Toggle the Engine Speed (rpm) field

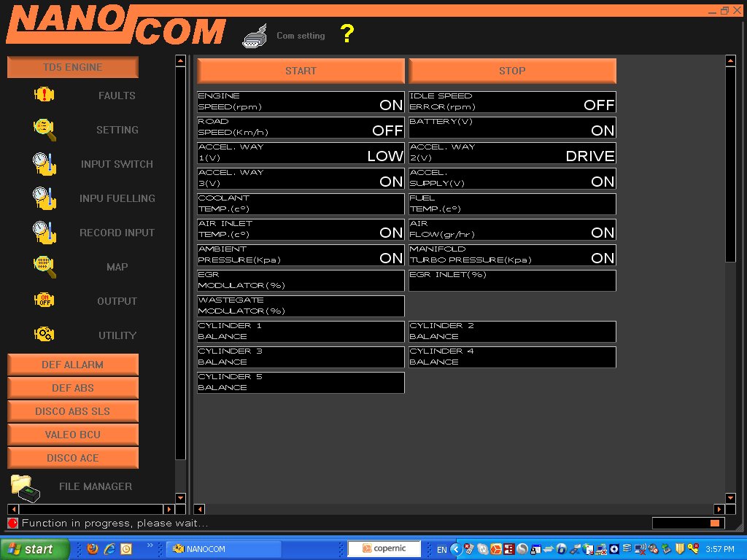coord(301,101)
